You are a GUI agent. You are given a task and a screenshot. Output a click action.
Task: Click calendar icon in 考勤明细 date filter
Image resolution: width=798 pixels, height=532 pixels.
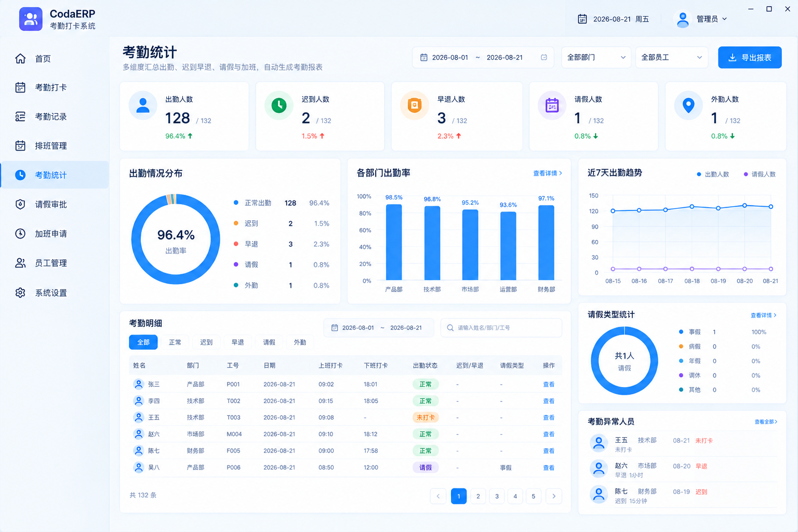point(335,328)
